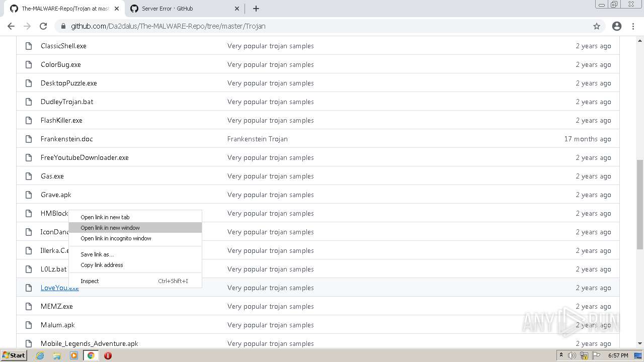
Task: Click the Chrome icon in the taskbar
Action: [x=91, y=355]
